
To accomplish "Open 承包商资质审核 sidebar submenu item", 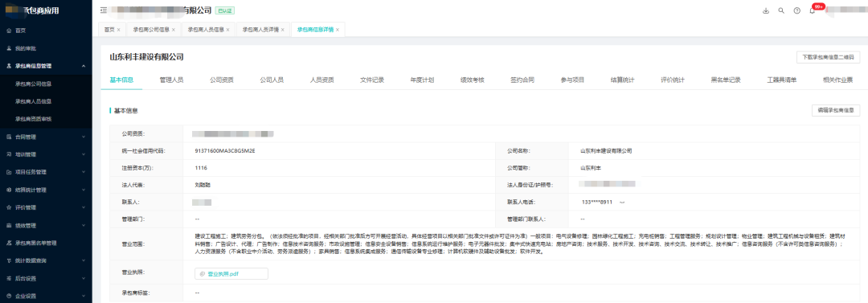I will tap(34, 119).
